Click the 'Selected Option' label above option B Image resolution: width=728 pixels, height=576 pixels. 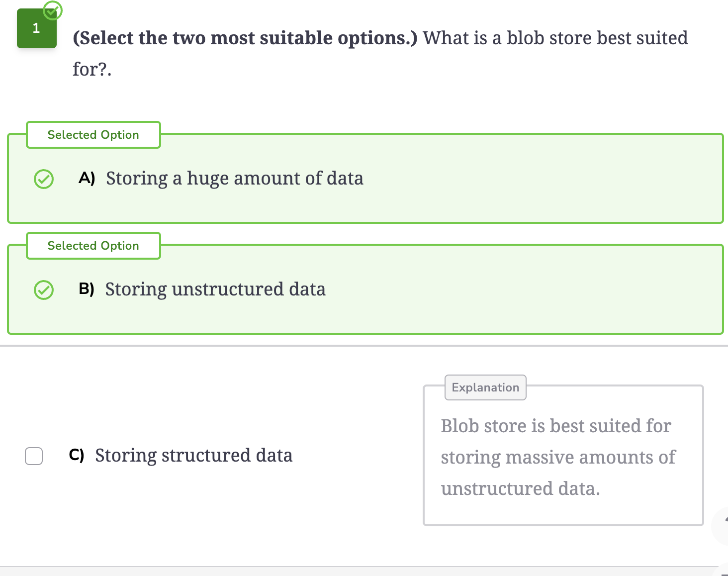93,246
